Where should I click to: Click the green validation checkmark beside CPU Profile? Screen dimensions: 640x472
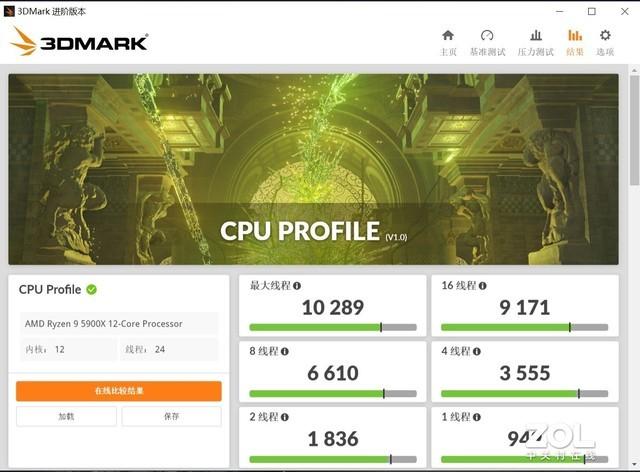click(x=91, y=289)
